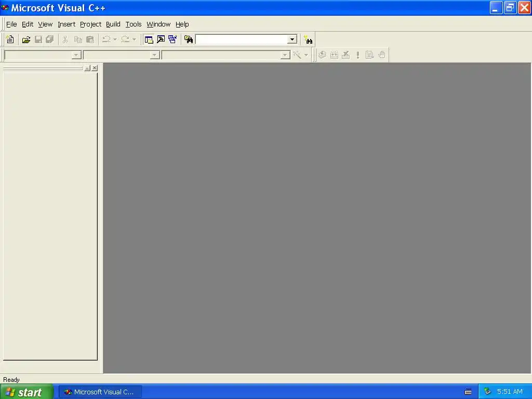Expand the Workspace panel docking button
The height and width of the screenshot is (399, 532).
coord(87,68)
